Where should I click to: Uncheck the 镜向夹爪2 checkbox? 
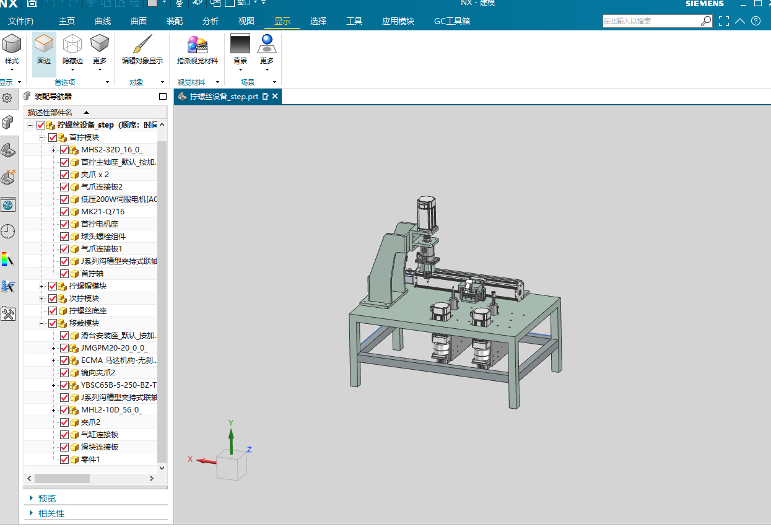[x=64, y=373]
